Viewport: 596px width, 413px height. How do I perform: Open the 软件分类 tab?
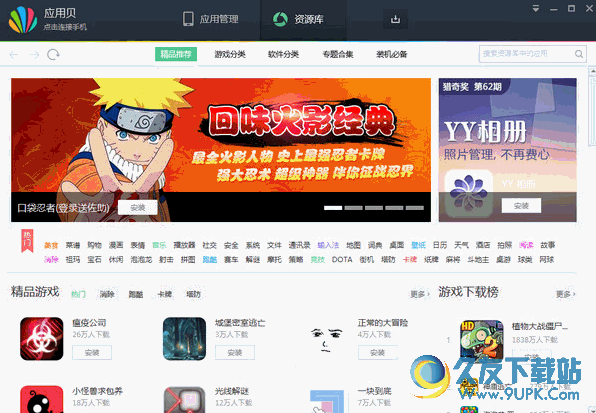click(x=284, y=54)
